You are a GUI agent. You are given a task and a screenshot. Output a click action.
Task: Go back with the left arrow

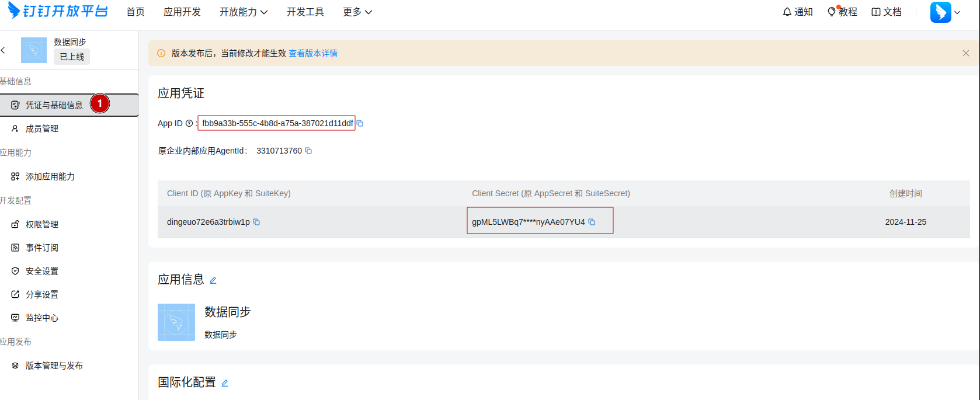[x=4, y=50]
